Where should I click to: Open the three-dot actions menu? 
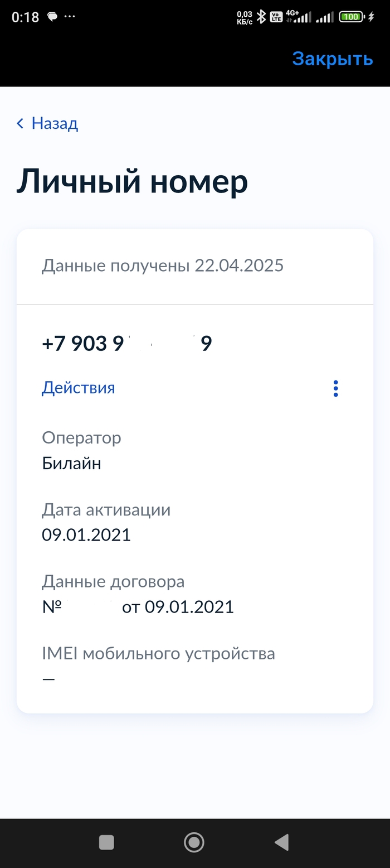coord(335,388)
